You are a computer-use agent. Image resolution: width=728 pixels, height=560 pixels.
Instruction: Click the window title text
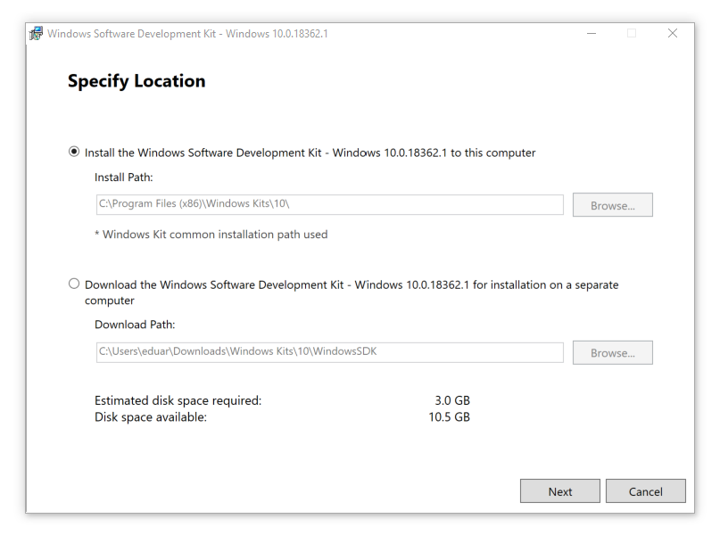coord(187,34)
